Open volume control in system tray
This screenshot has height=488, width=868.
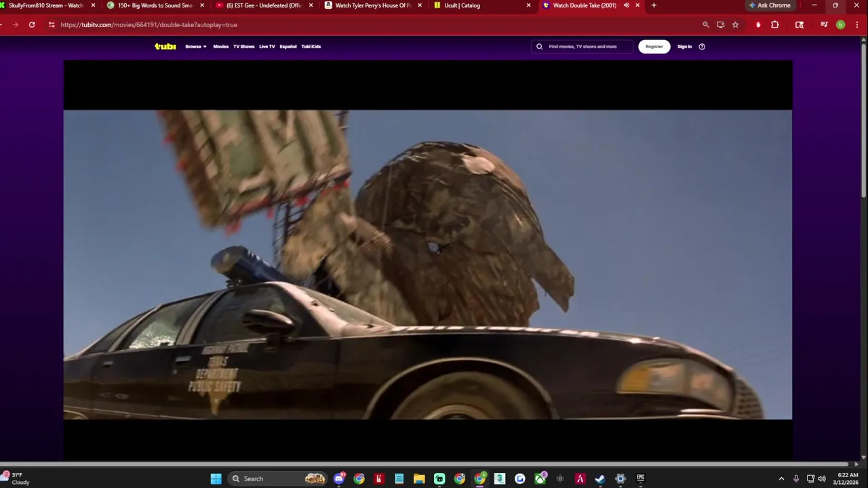pyautogui.click(x=822, y=479)
